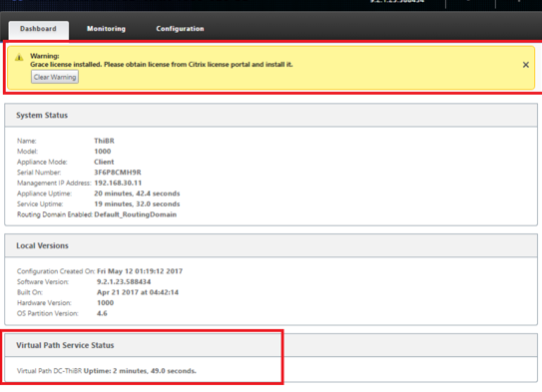
Task: Click the Built On date value
Action: click(138, 292)
